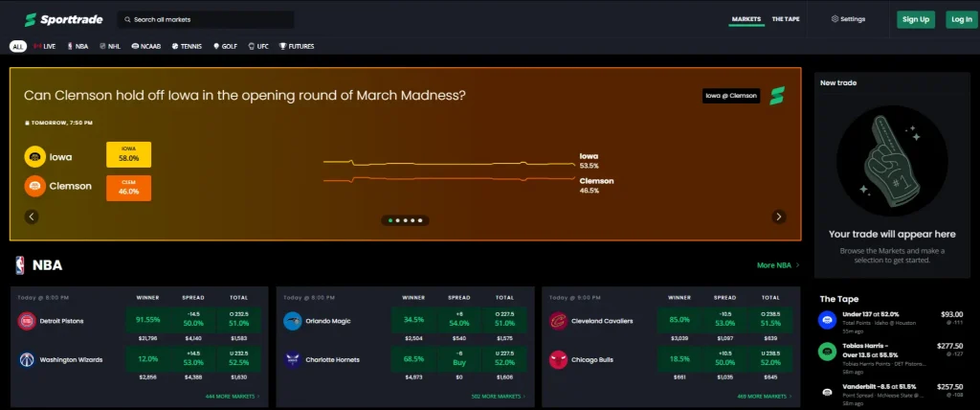Open the More NBA link
980x410 pixels.
[778, 265]
